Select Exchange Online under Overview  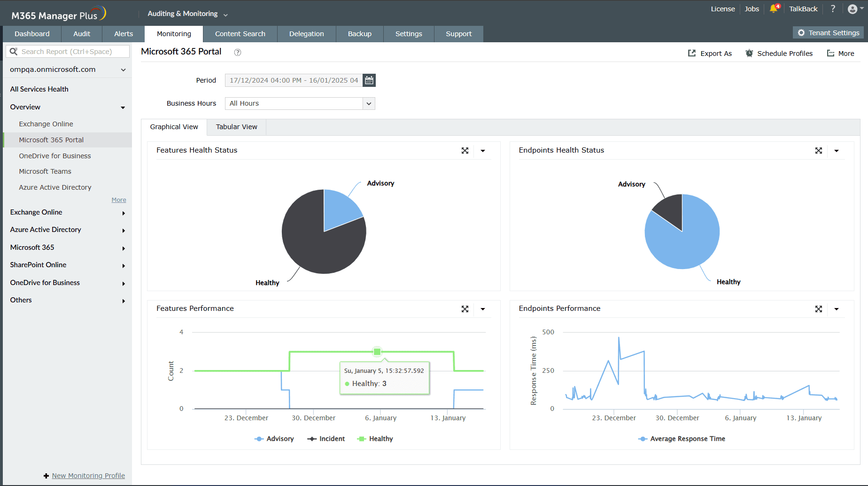(x=46, y=124)
